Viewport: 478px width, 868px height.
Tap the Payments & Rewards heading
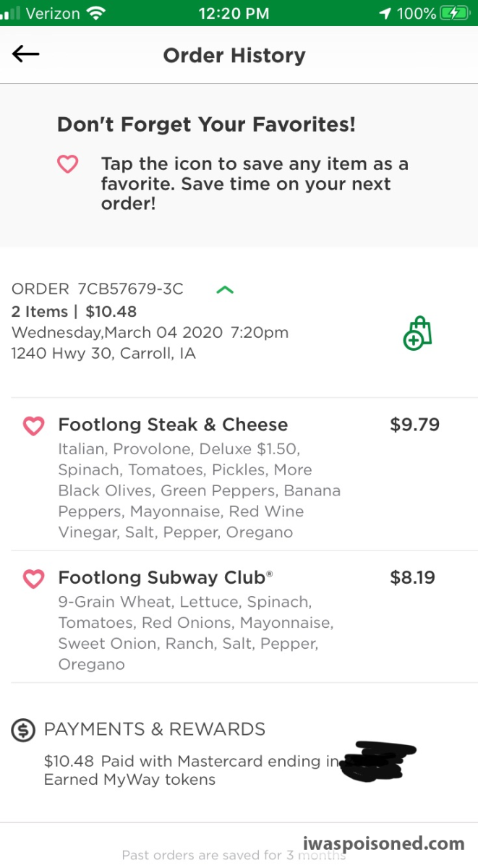155,729
